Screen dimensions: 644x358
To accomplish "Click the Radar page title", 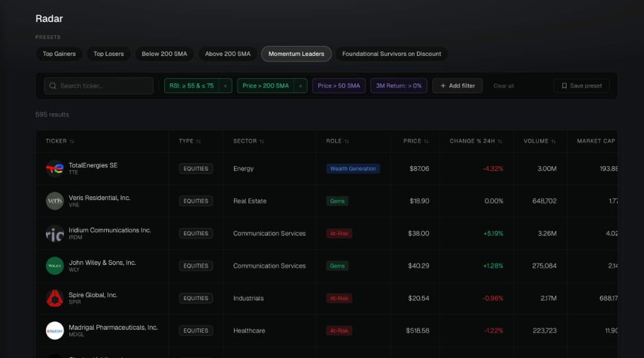I will pyautogui.click(x=49, y=18).
